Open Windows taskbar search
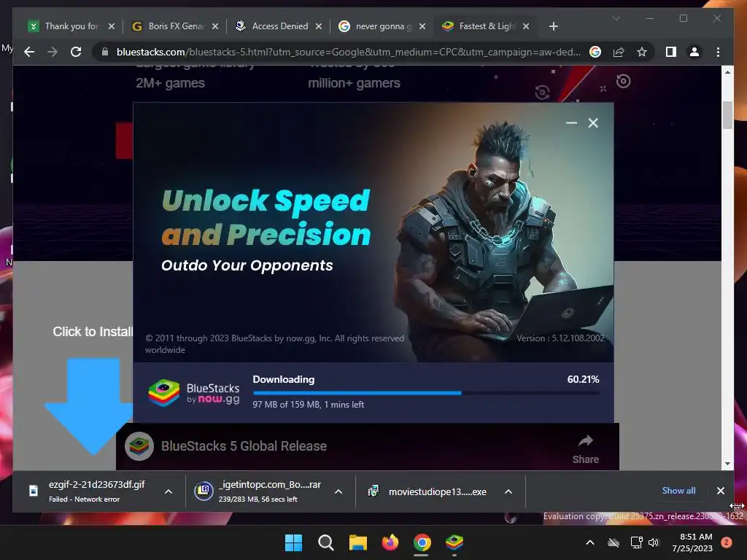747x560 pixels. (326, 542)
